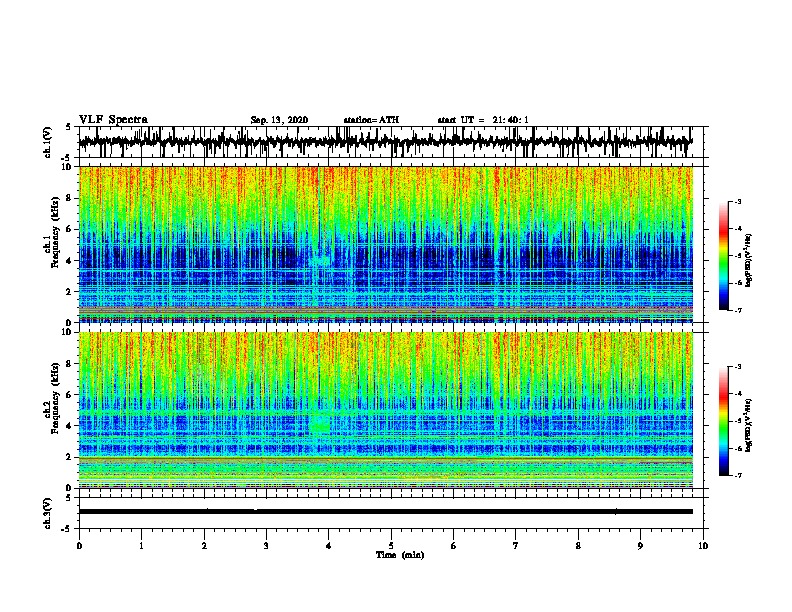
Task: Click the ch.2 color scale bar
Action: click(x=724, y=421)
